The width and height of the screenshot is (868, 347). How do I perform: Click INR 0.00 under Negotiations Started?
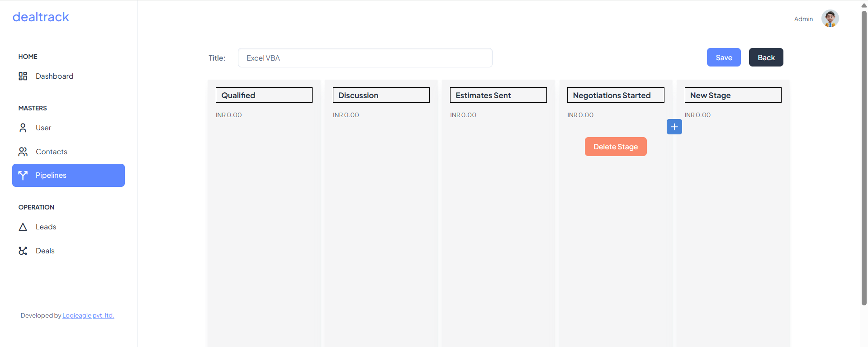pos(580,115)
